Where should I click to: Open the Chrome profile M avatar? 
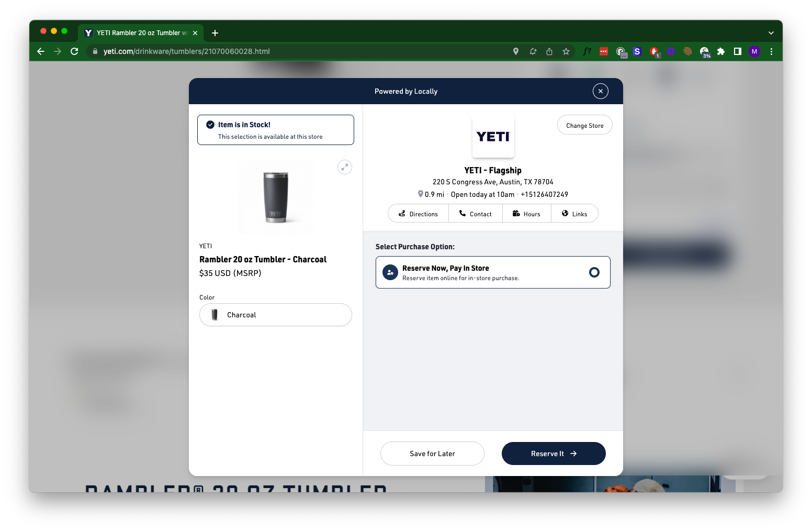(754, 51)
